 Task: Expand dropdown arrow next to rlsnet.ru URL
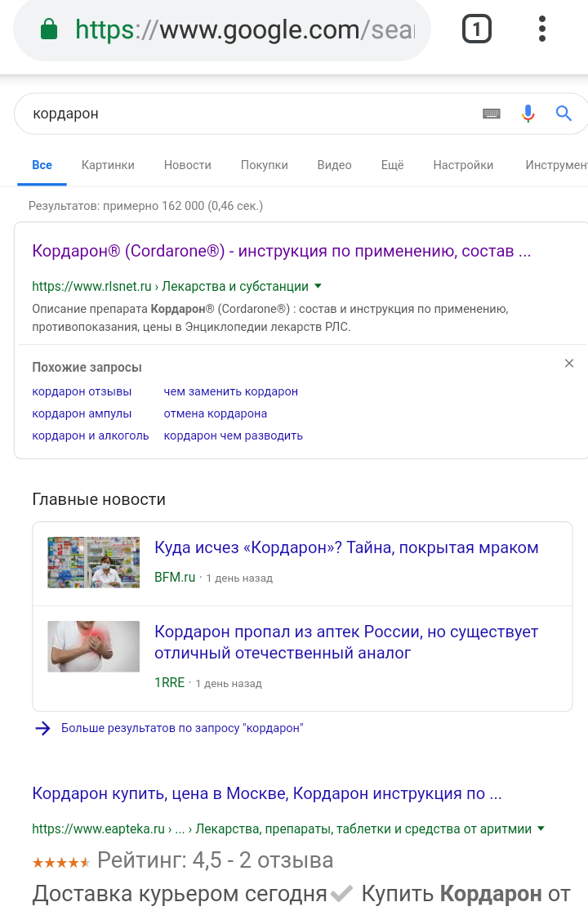pyautogui.click(x=318, y=286)
